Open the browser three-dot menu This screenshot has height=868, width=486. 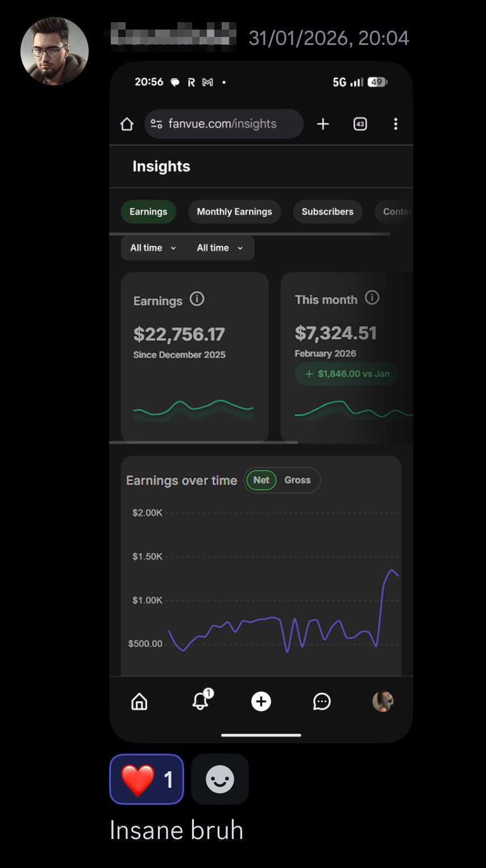396,124
